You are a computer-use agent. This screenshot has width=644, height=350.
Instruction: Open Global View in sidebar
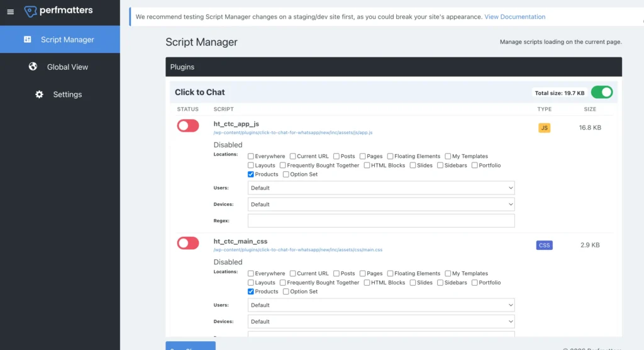[x=60, y=67]
